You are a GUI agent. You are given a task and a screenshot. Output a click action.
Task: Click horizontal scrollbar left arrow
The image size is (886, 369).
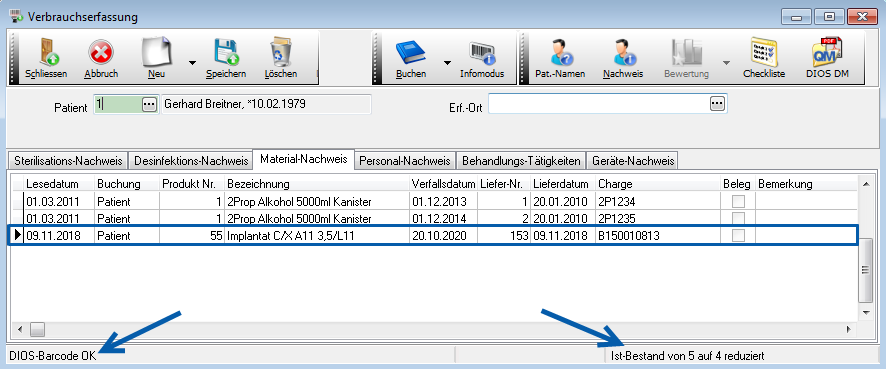(x=20, y=329)
